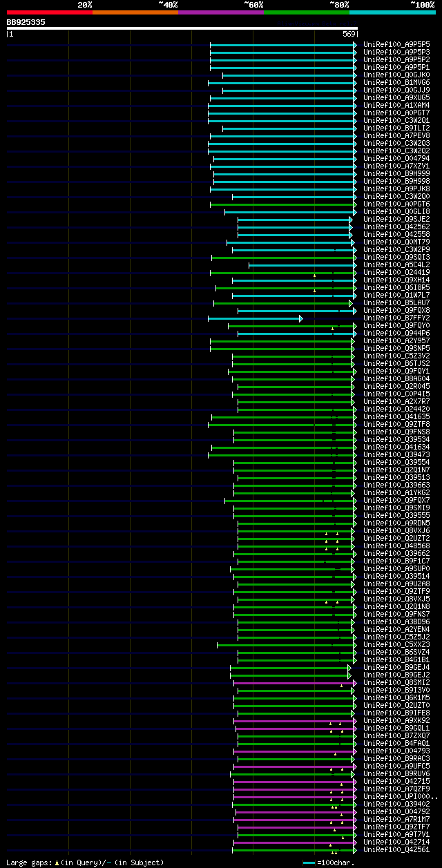Select UniRef100_B4G1B1 entry
The width and height of the screenshot is (442, 868).
pyautogui.click(x=396, y=659)
